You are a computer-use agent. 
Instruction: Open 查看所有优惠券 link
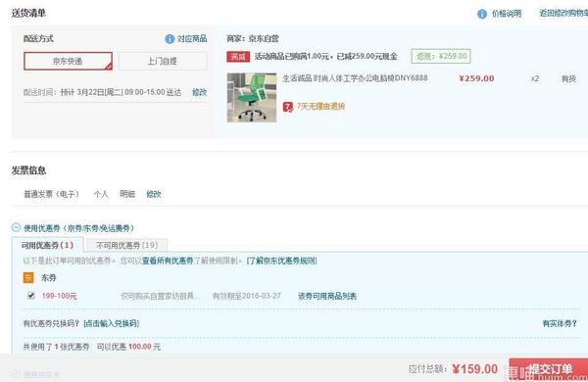tap(168, 261)
